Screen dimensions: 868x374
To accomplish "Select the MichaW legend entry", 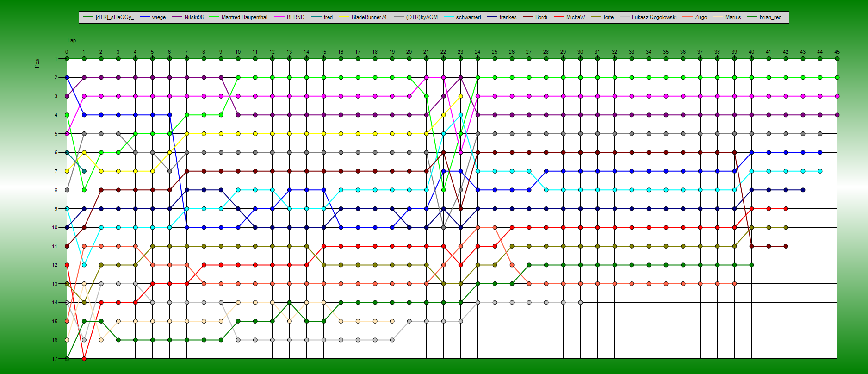I will point(570,17).
